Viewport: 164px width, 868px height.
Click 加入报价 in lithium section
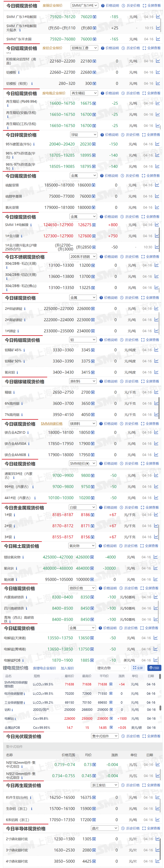[x=67, y=668]
